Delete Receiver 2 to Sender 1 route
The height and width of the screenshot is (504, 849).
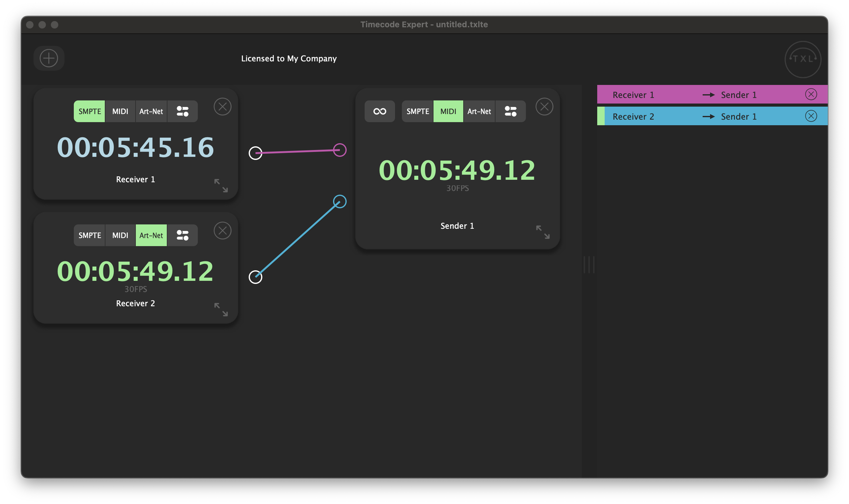pos(811,116)
